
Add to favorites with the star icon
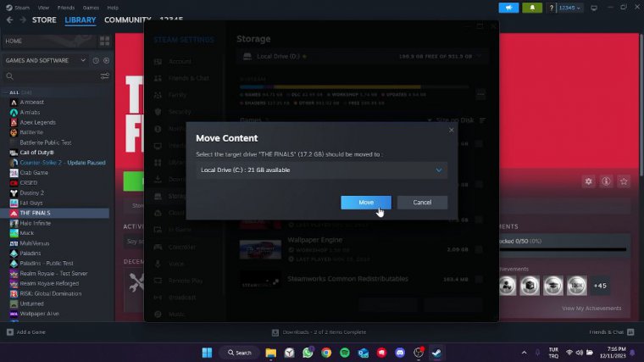[x=624, y=181]
